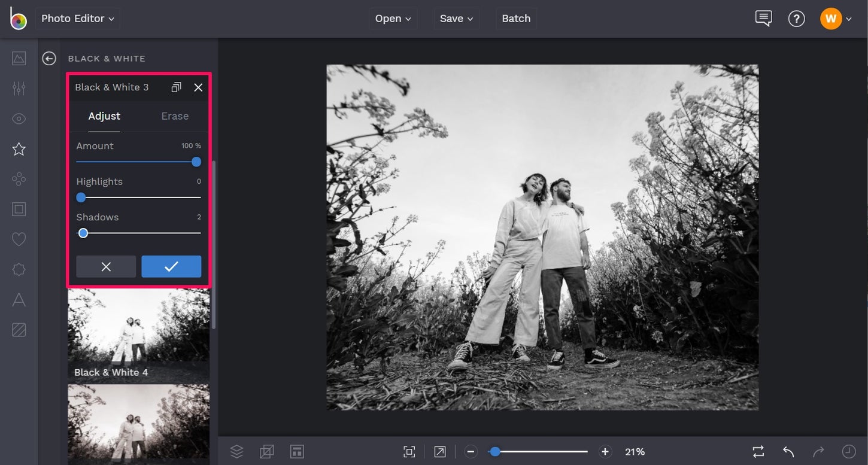868x465 pixels.
Task: Click the Batch button
Action: coord(515,18)
